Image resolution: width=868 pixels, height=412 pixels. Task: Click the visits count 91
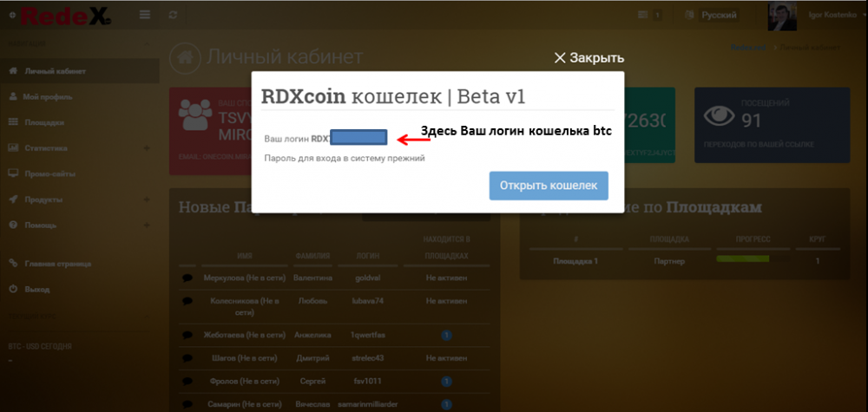click(752, 120)
